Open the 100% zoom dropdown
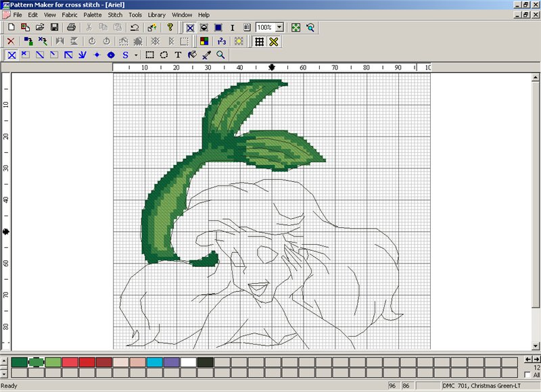The height and width of the screenshot is (392, 541). pos(279,27)
